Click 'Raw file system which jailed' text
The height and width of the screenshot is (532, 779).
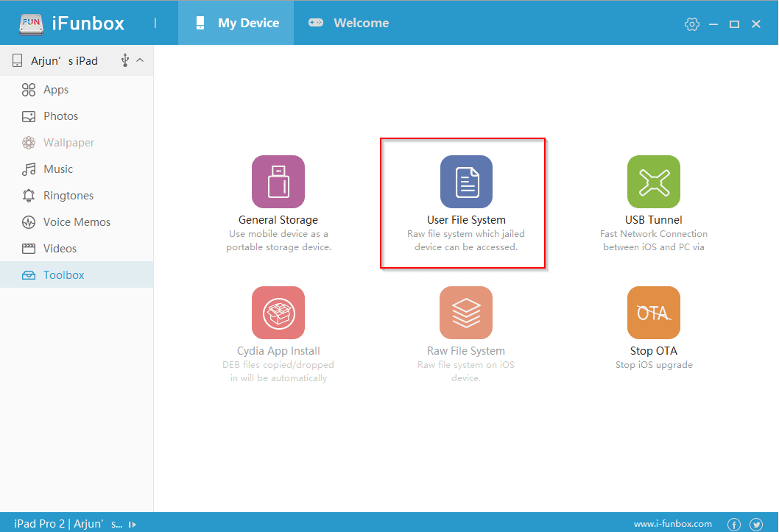pos(466,234)
